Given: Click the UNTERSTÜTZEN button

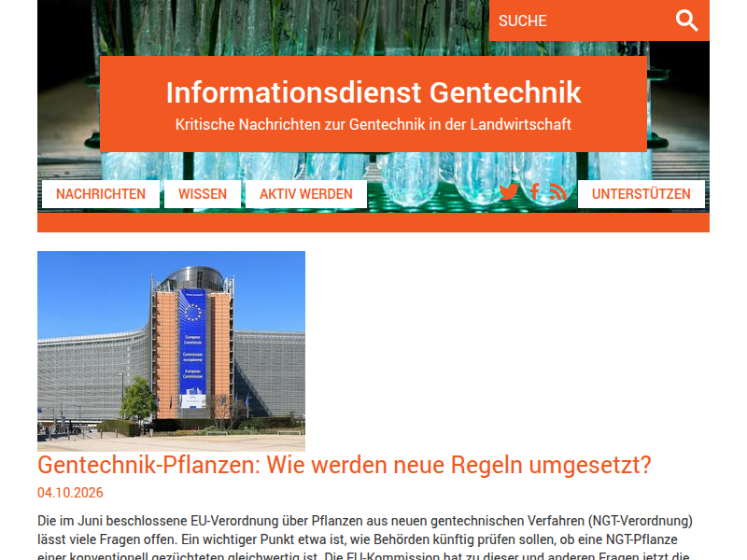Looking at the screenshot, I should coord(641,194).
